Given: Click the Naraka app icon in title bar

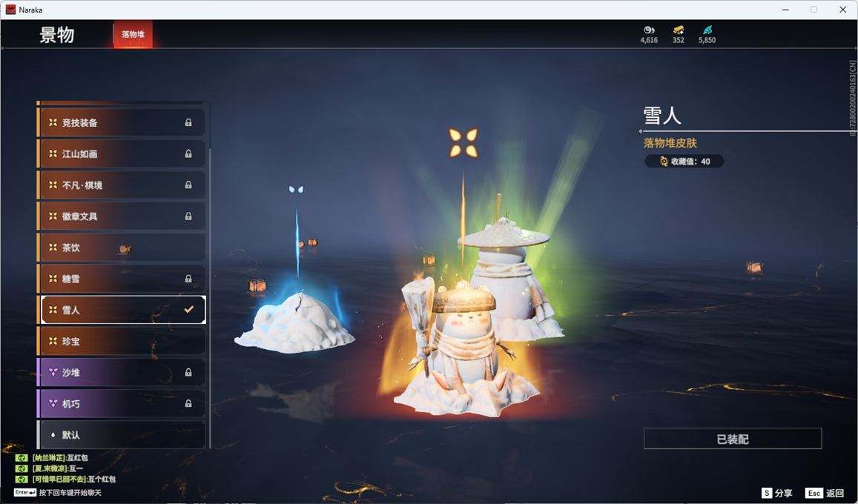Looking at the screenshot, I should tap(10, 10).
